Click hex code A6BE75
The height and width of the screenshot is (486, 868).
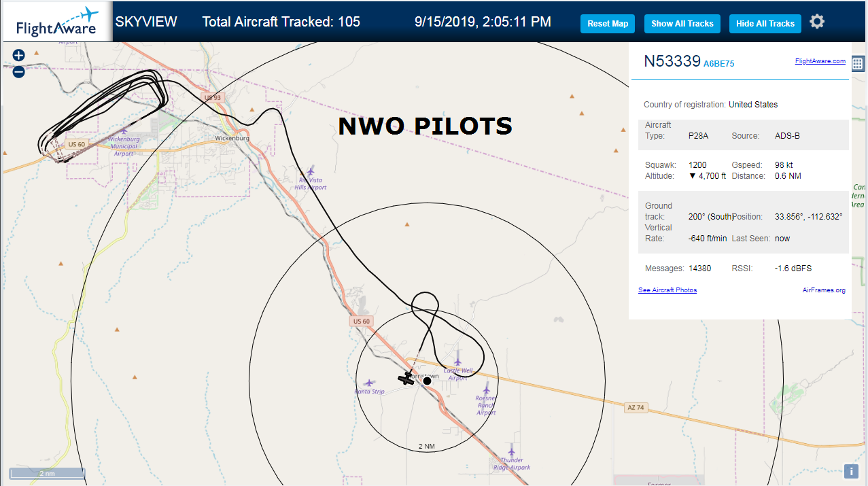click(x=718, y=64)
